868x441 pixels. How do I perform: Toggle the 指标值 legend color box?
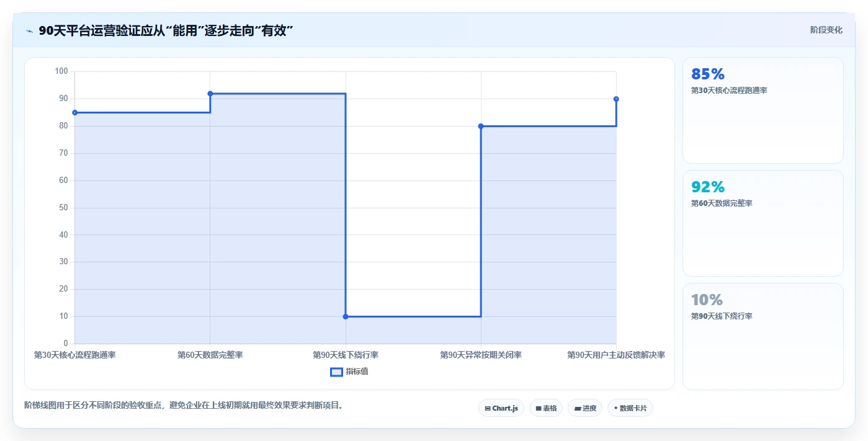click(336, 372)
